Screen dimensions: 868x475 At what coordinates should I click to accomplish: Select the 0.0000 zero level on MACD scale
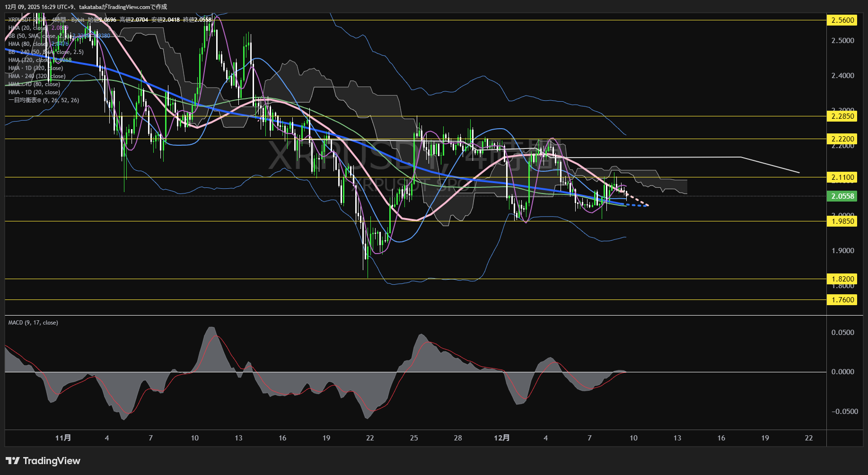[842, 372]
